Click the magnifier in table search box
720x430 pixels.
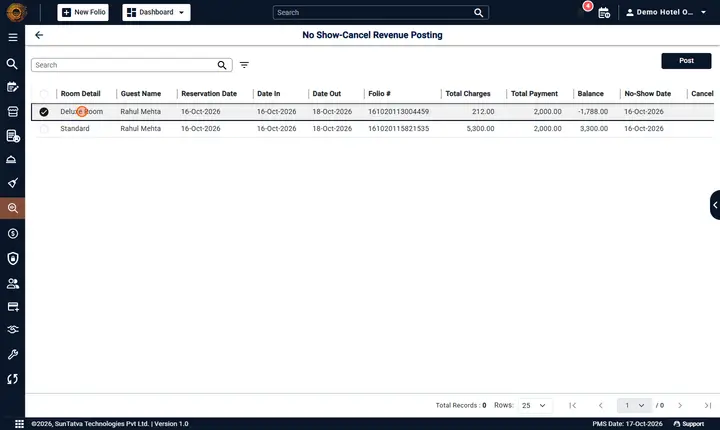coord(222,65)
